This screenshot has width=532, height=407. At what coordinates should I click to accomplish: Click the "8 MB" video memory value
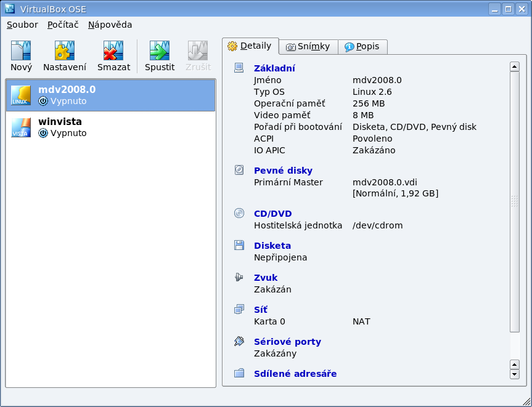pos(363,115)
